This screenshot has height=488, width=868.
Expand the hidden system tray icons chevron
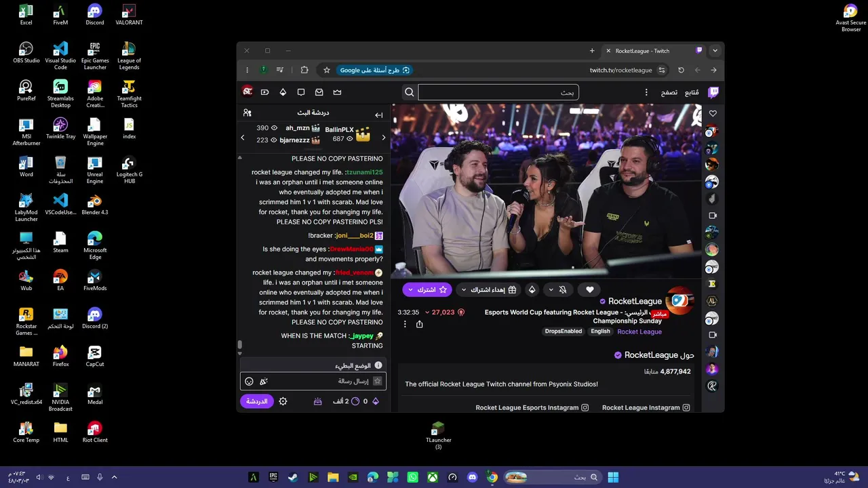click(x=114, y=477)
